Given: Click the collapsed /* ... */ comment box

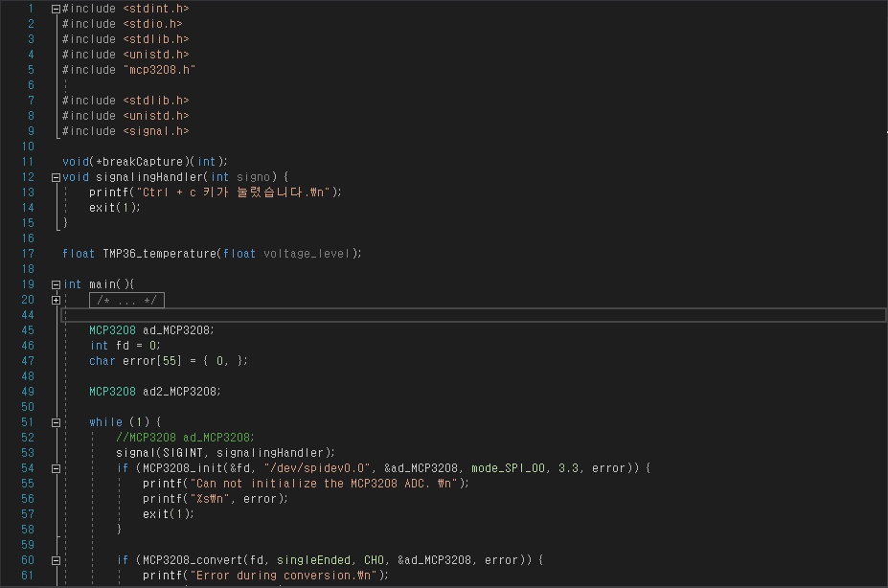Looking at the screenshot, I should coord(126,300).
